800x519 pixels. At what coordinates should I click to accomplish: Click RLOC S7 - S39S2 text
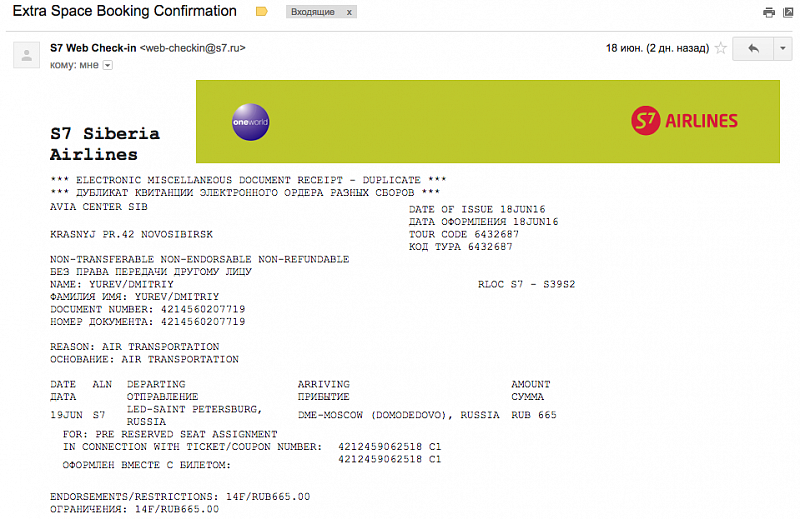click(527, 284)
